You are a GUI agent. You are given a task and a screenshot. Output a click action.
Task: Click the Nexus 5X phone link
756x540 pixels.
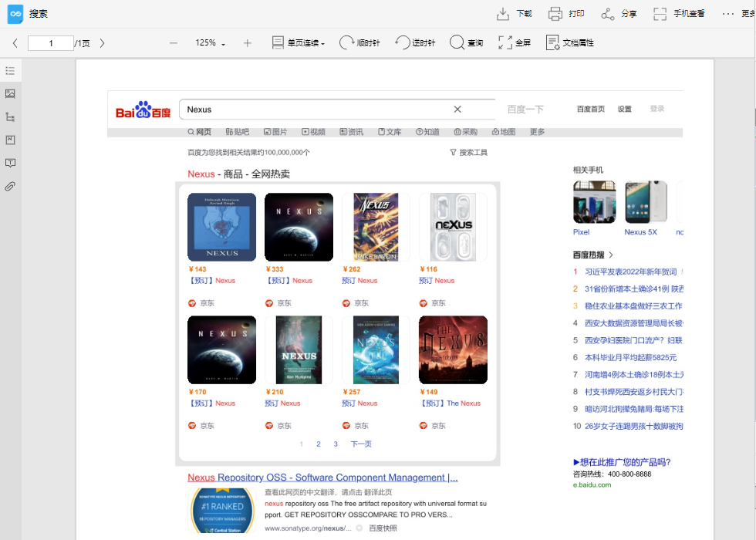point(641,232)
